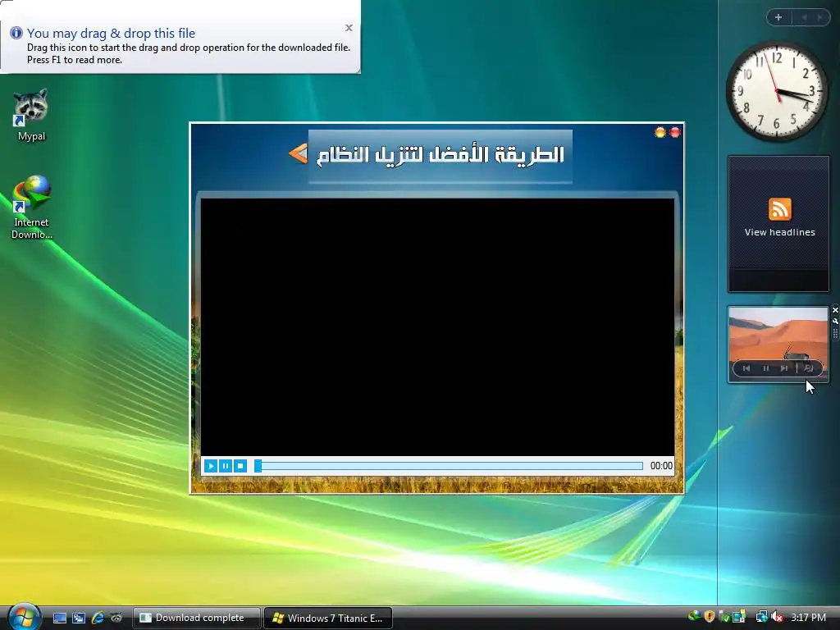Viewport: 840px width, 630px height.
Task: Click the 3:17 PM taskbar clock
Action: (x=808, y=617)
